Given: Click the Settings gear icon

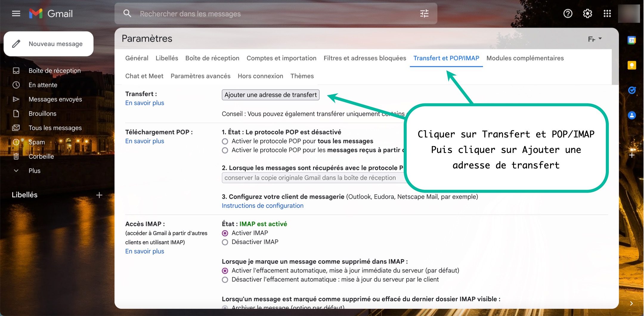Looking at the screenshot, I should tap(587, 14).
